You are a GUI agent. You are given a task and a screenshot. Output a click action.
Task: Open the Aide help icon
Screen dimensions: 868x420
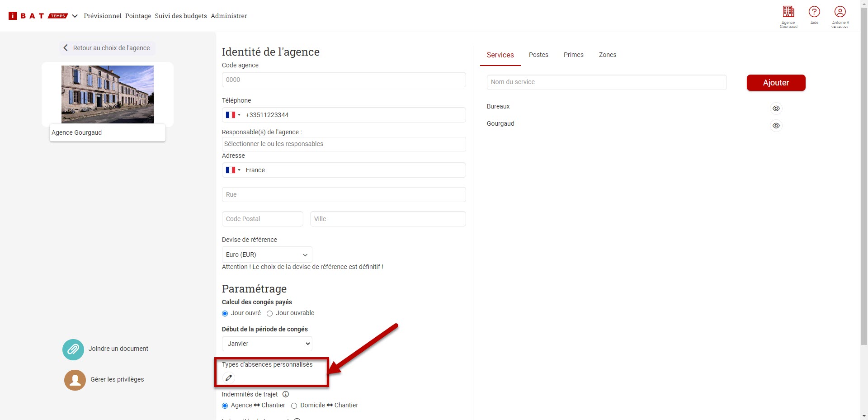pos(814,12)
